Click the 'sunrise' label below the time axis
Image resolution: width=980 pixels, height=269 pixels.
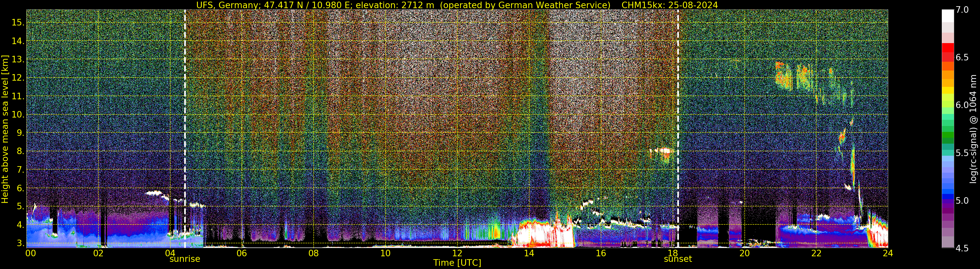(x=185, y=259)
